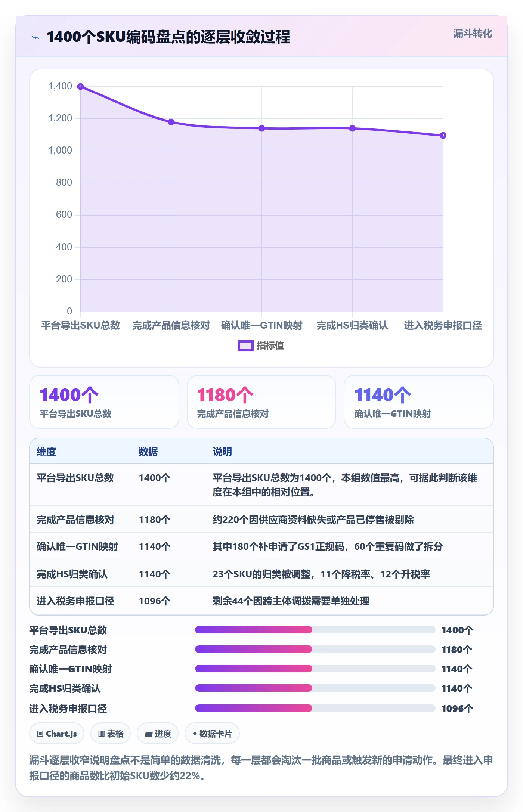The image size is (523, 812).
Task: Click the 进度 chip
Action: (x=158, y=734)
